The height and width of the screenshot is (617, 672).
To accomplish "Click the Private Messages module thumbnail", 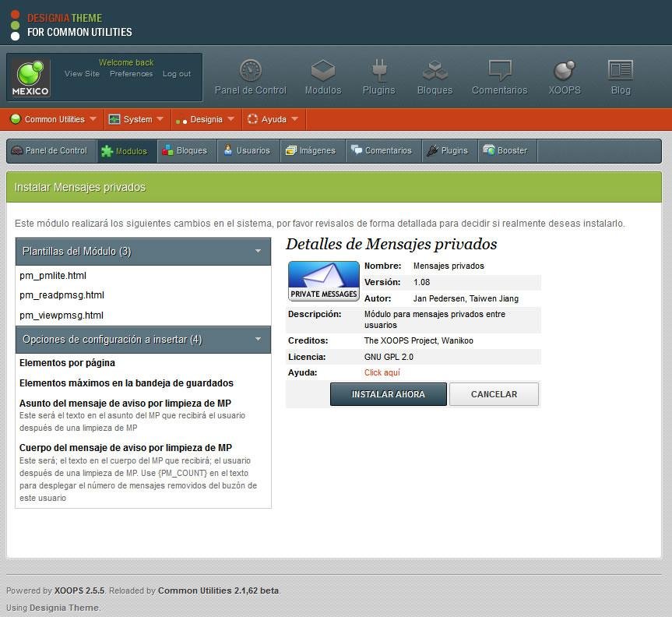I will pos(323,280).
